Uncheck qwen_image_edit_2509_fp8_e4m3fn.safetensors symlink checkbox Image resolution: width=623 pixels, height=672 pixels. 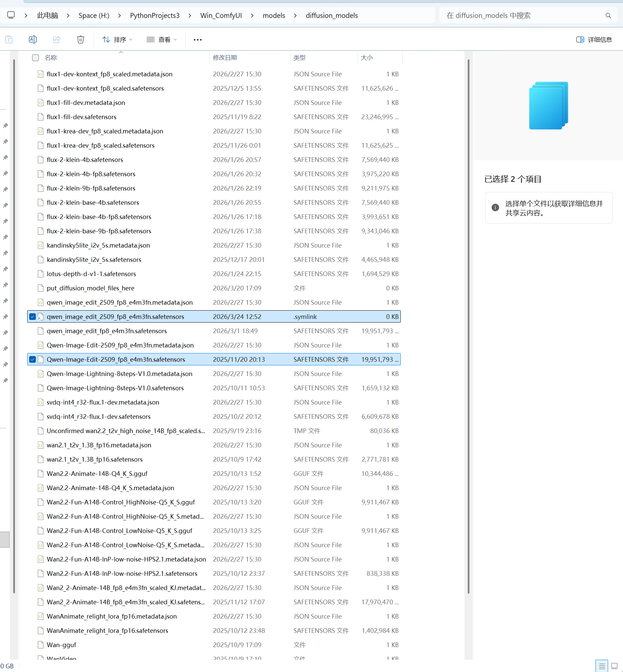pos(33,317)
